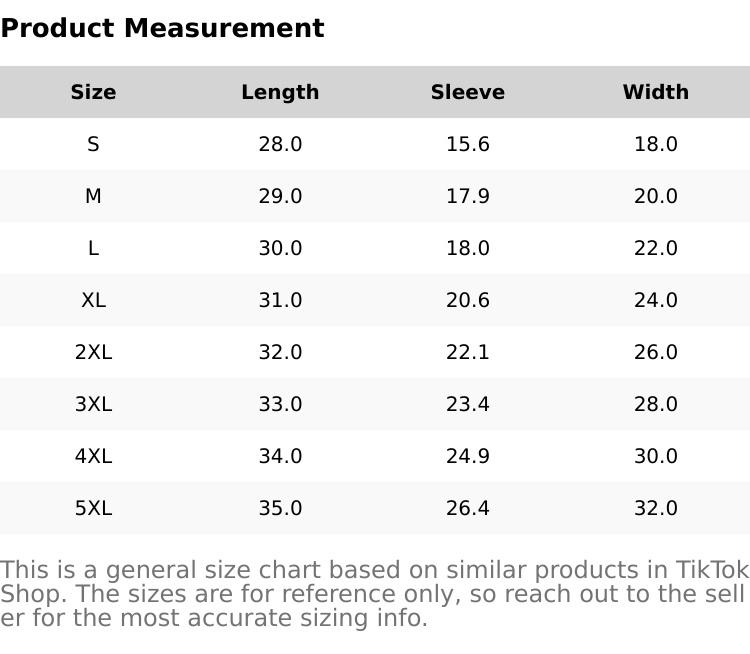Select the 22.0 width value for L
750x654 pixels.
655,248
